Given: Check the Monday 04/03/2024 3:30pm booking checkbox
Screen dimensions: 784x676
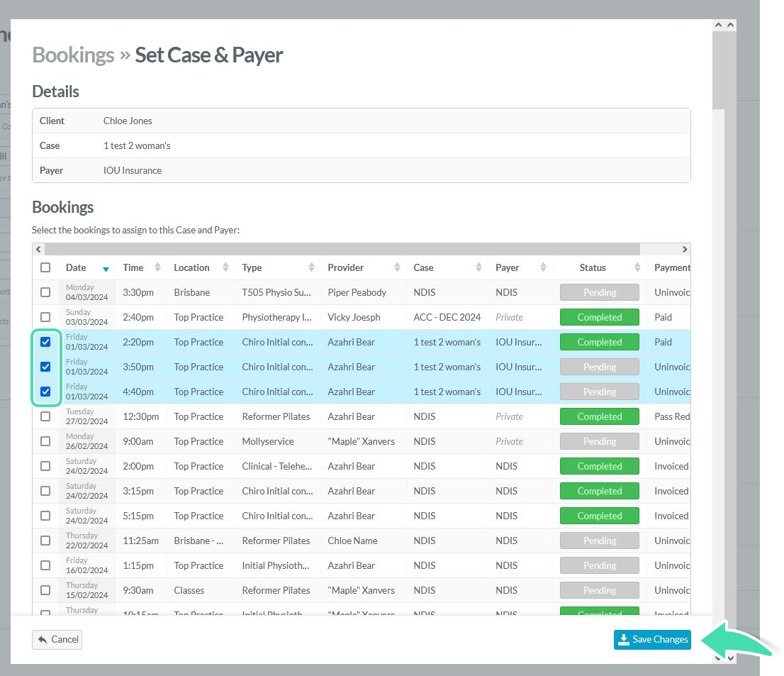Looking at the screenshot, I should tap(45, 292).
